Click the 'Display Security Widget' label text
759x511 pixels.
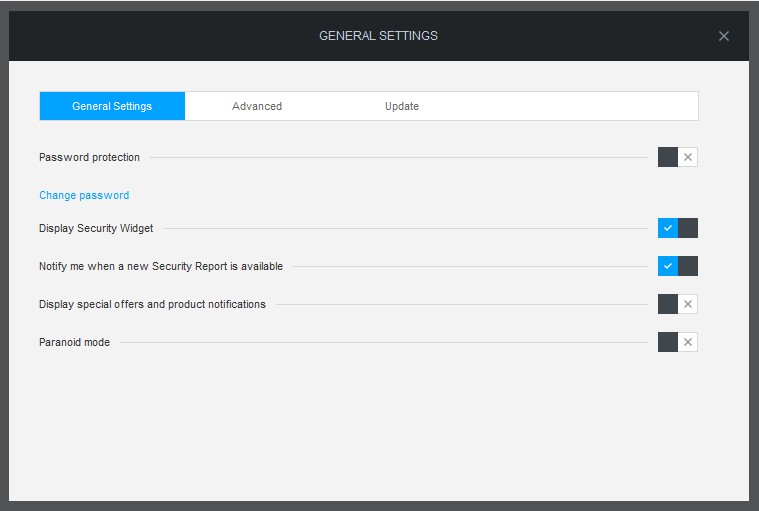pyautogui.click(x=96, y=228)
